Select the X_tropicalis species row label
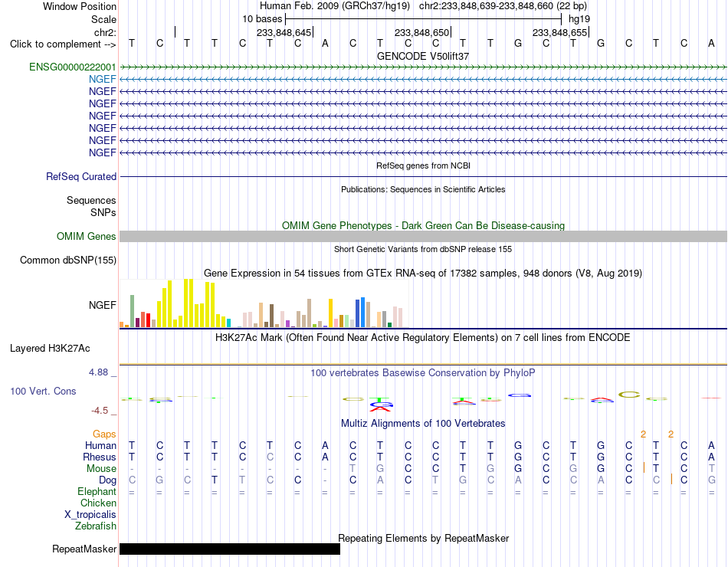This screenshot has width=728, height=567. coord(90,515)
